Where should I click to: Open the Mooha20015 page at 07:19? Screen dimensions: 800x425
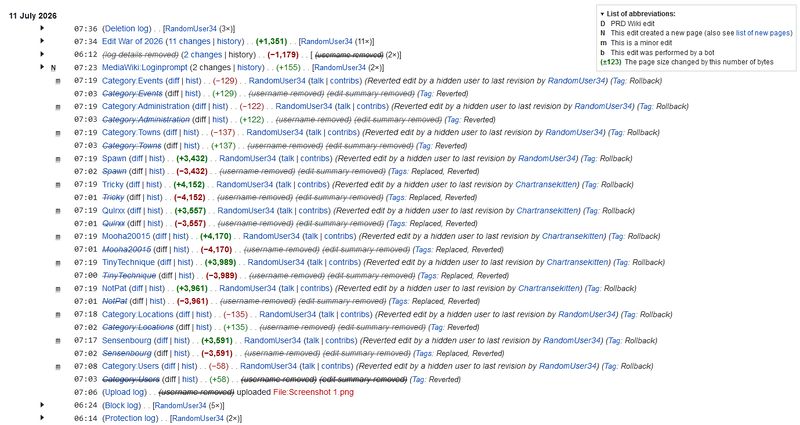[126, 236]
